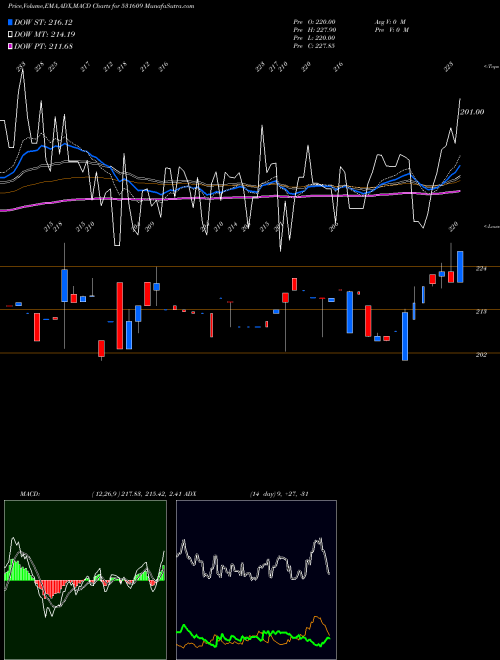Screen dimensions: 500x660
Task: Click the 'Pre V: 0 M' value
Action: point(392,30)
